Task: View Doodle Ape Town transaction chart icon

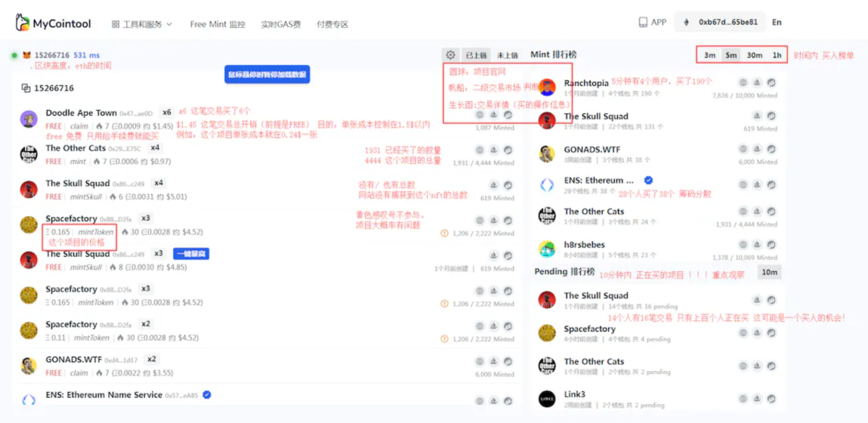Action: (x=508, y=115)
